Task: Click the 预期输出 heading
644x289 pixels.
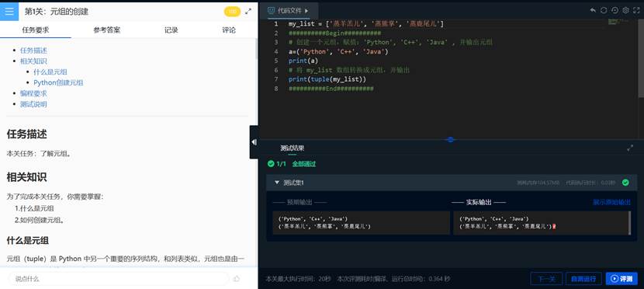Action: [299, 202]
